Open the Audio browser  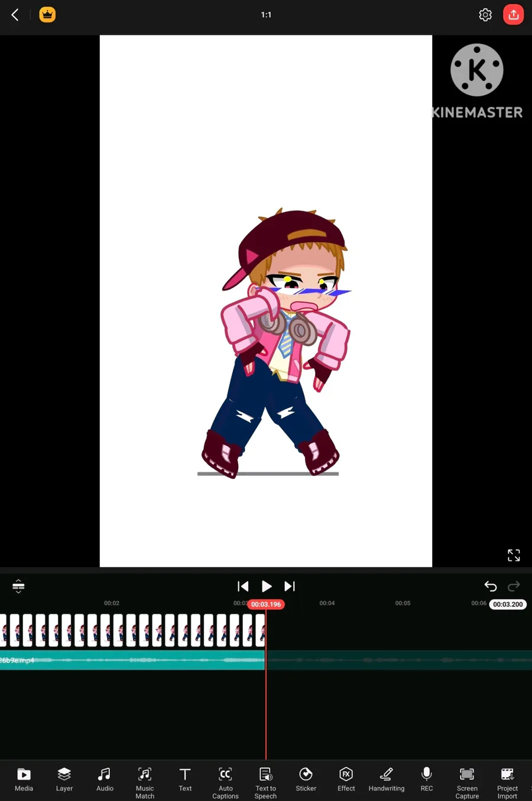pos(105,780)
